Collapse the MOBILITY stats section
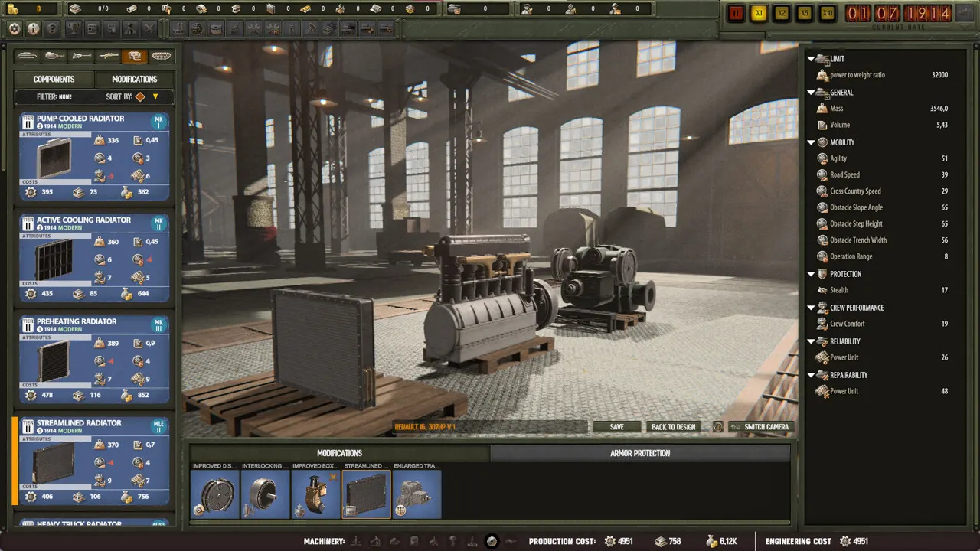980x551 pixels. coord(812,142)
